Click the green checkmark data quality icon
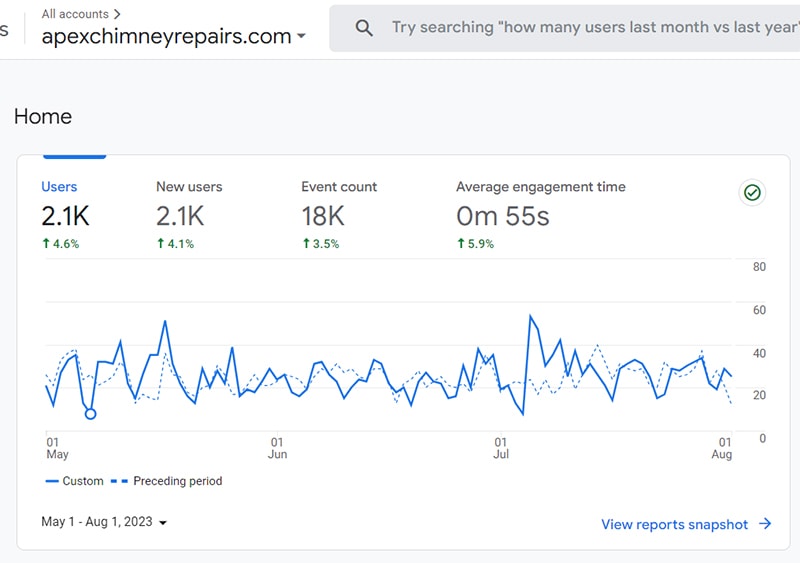 [x=753, y=193]
